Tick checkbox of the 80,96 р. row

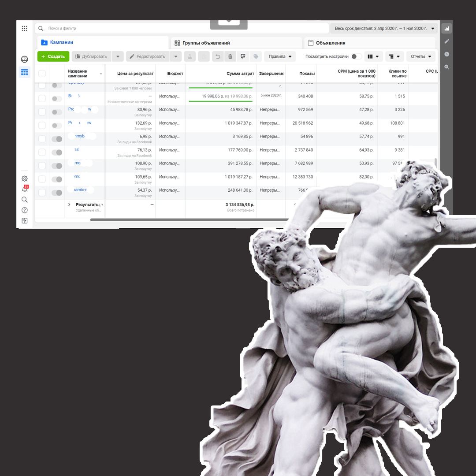pos(42,112)
